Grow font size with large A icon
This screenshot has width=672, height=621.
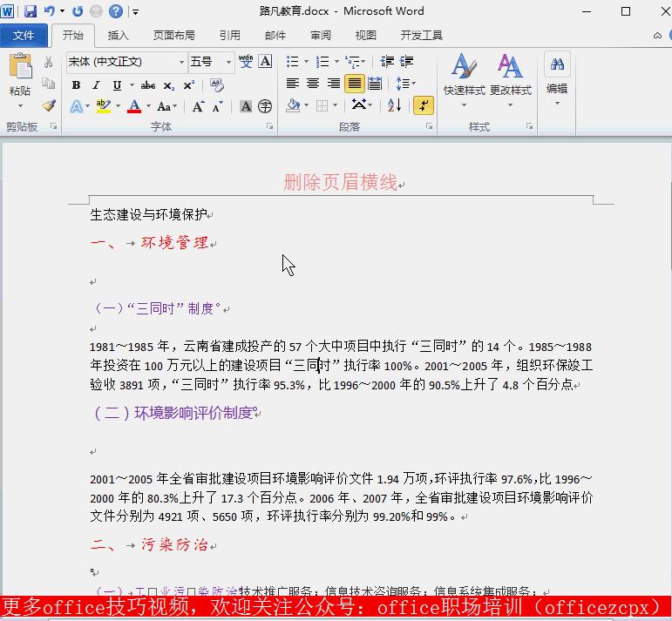pos(198,106)
